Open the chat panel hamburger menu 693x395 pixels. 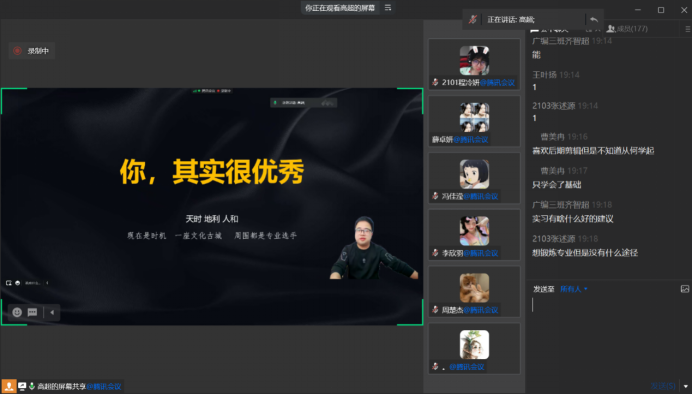point(688,29)
